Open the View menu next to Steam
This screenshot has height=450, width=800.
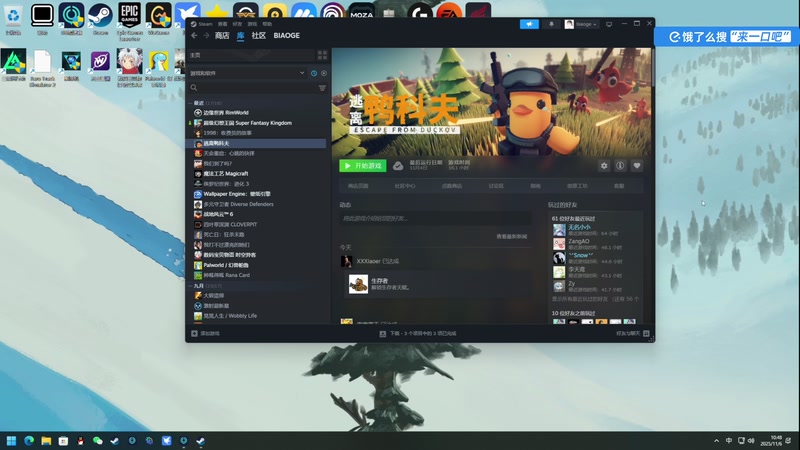[x=222, y=24]
